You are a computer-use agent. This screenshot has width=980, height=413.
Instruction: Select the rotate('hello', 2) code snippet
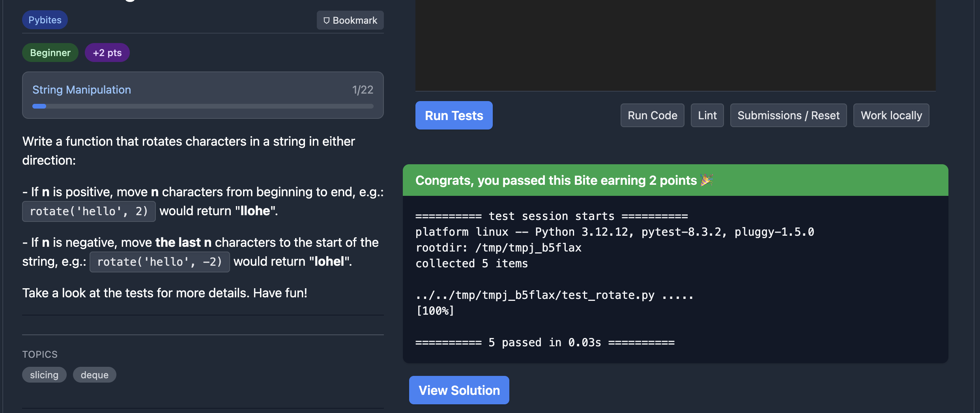[88, 211]
